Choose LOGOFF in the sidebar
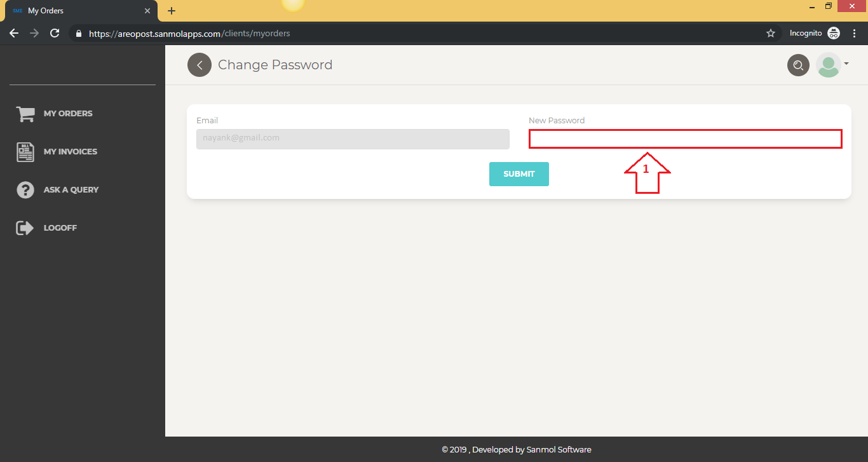The width and height of the screenshot is (868, 462). (60, 228)
